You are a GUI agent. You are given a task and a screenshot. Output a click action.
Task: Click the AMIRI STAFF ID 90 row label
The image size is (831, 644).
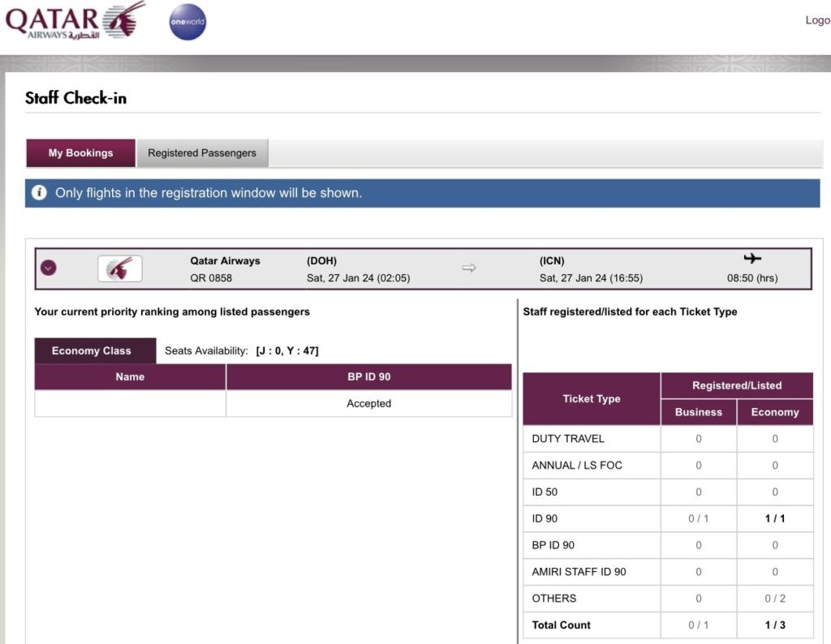pyautogui.click(x=579, y=572)
